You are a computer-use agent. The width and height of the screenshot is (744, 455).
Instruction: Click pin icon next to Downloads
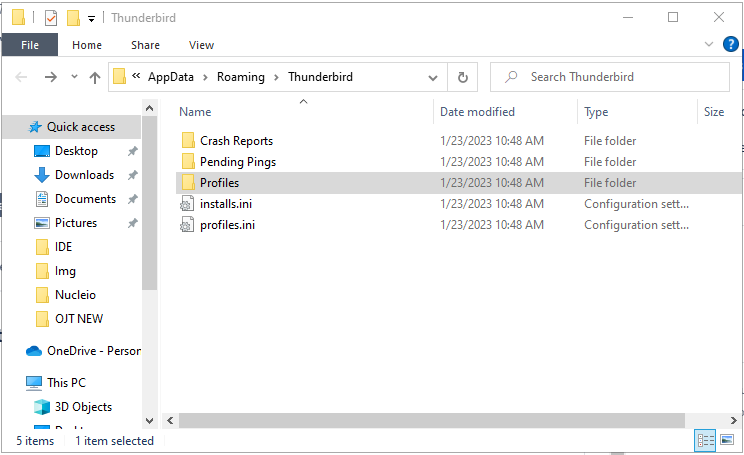coord(132,175)
